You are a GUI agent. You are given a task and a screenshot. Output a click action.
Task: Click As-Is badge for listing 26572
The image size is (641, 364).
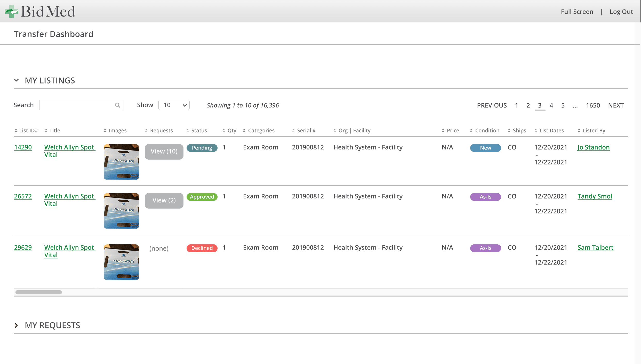(x=486, y=197)
